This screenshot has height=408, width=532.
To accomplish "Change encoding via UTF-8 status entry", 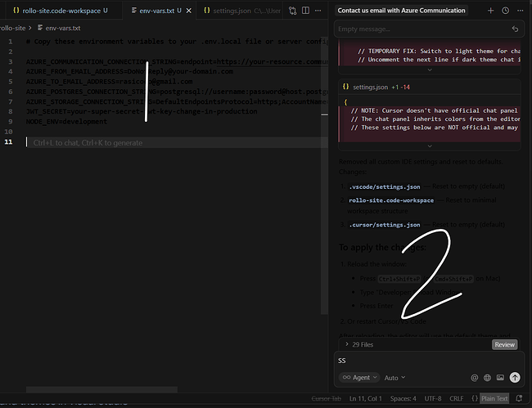I will coord(433,398).
